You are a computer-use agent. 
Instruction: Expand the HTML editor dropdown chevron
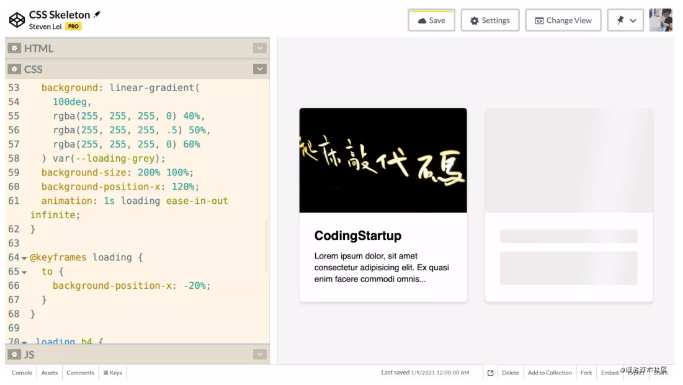[260, 48]
